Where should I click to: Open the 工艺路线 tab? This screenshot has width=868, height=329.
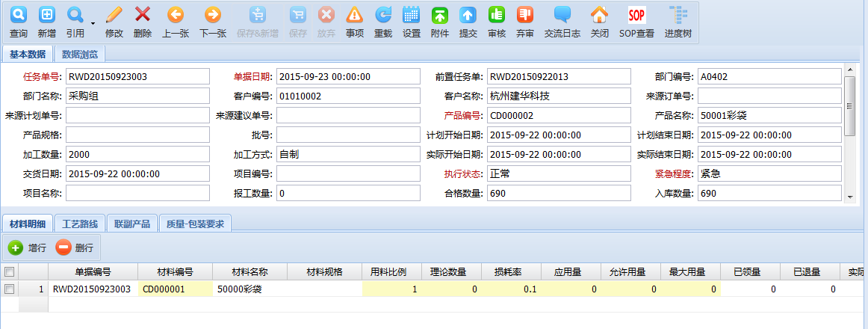(x=80, y=224)
